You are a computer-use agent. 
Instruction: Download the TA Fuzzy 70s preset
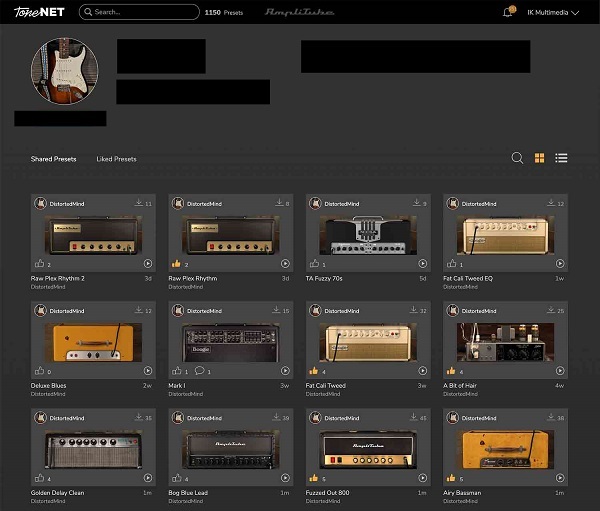416,202
